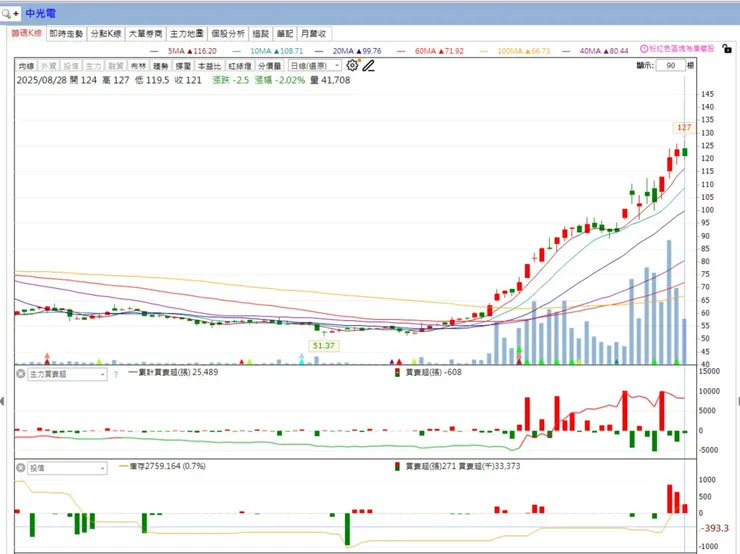This screenshot has width=740, height=554.
Task: Click the 2025/08/28 date text
Action: tap(42, 80)
